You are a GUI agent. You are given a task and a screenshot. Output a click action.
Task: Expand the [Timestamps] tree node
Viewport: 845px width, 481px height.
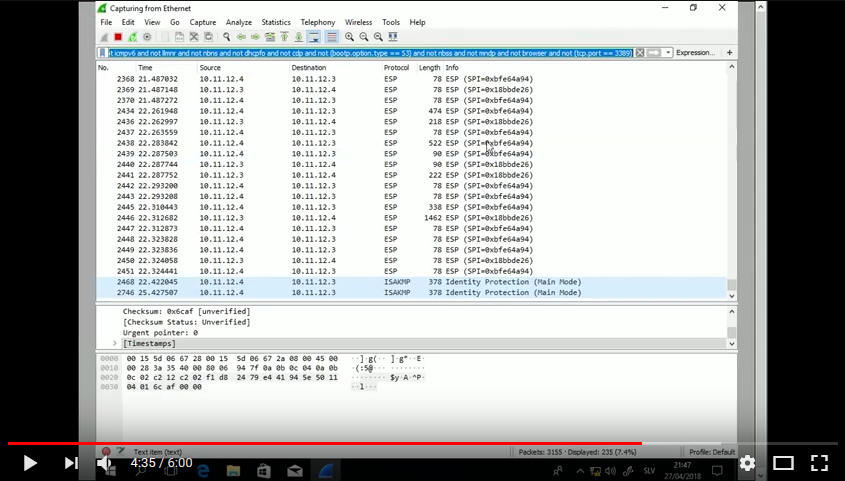click(x=115, y=343)
